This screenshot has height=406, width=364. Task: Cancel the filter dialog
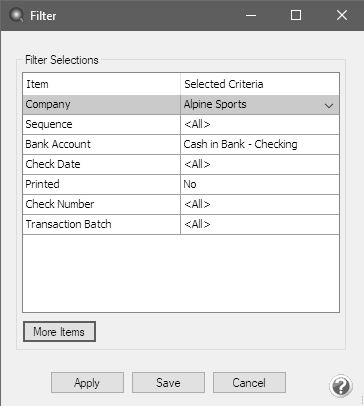(249, 382)
